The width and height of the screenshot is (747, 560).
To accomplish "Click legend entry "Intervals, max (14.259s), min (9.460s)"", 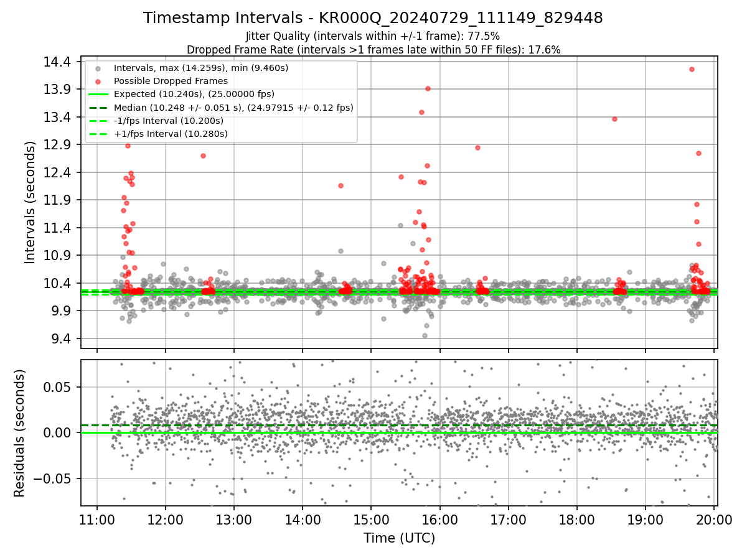I will point(201,67).
